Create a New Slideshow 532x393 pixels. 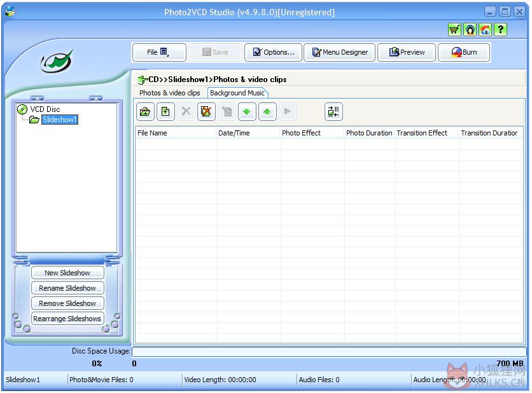pyautogui.click(x=67, y=273)
